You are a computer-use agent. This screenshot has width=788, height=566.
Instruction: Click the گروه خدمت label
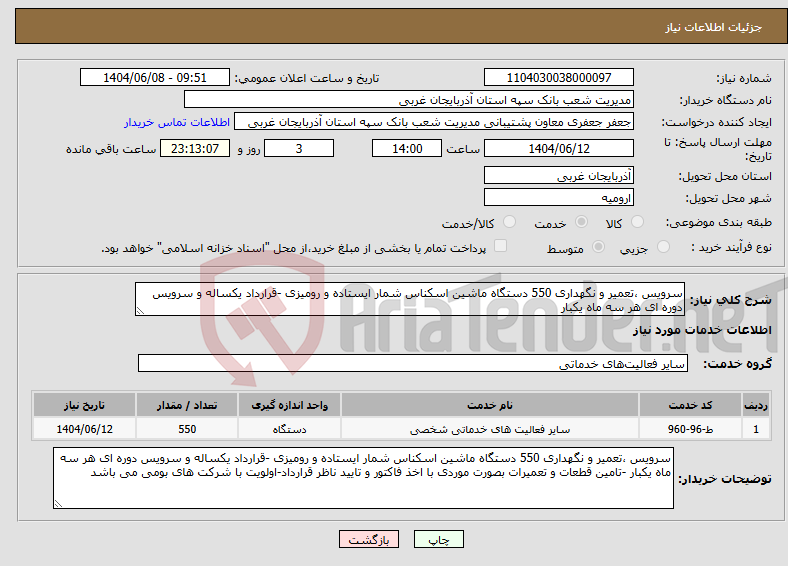point(737,363)
